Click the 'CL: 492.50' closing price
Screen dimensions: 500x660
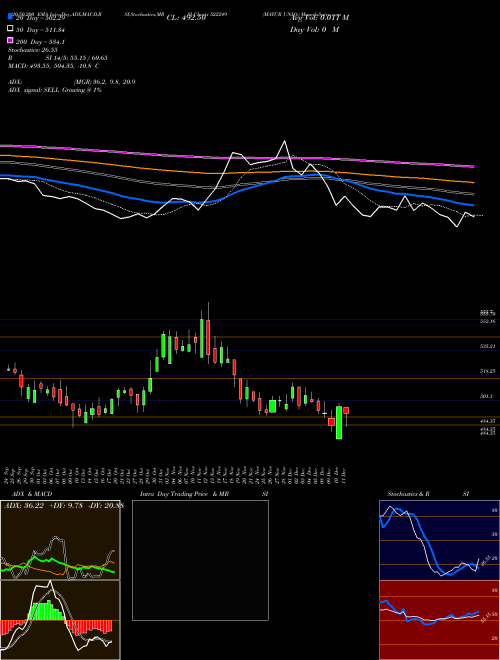coord(186,18)
